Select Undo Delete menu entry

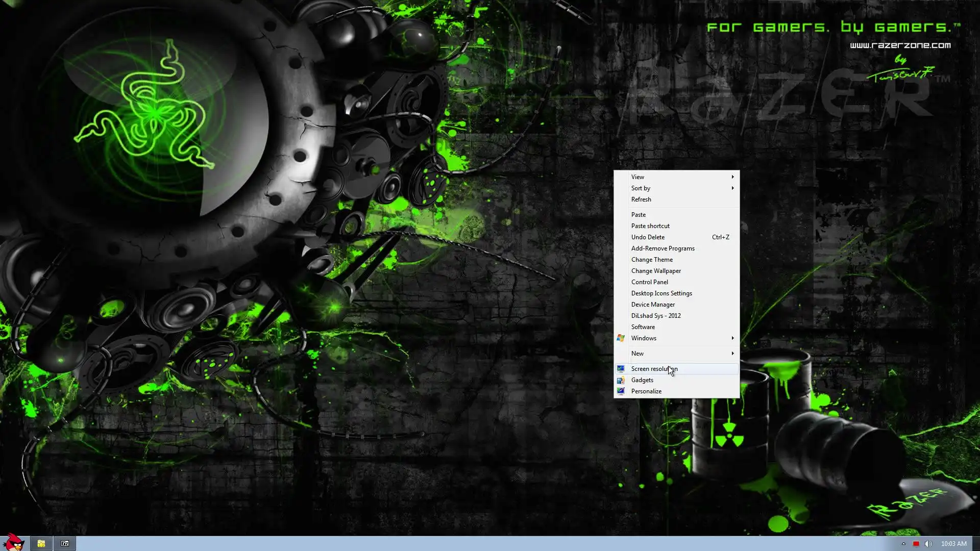[x=648, y=237]
